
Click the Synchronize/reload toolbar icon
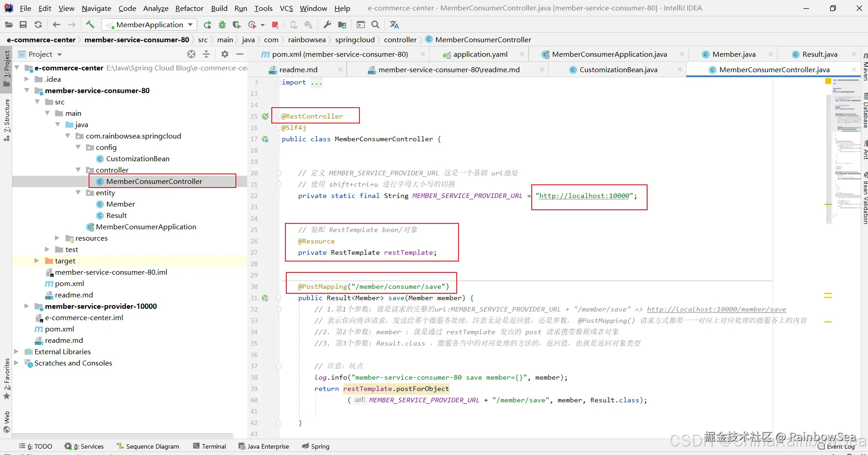click(x=38, y=25)
